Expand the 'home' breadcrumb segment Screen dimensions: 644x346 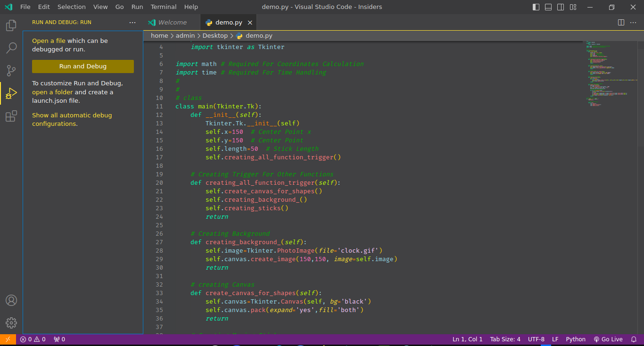(159, 36)
